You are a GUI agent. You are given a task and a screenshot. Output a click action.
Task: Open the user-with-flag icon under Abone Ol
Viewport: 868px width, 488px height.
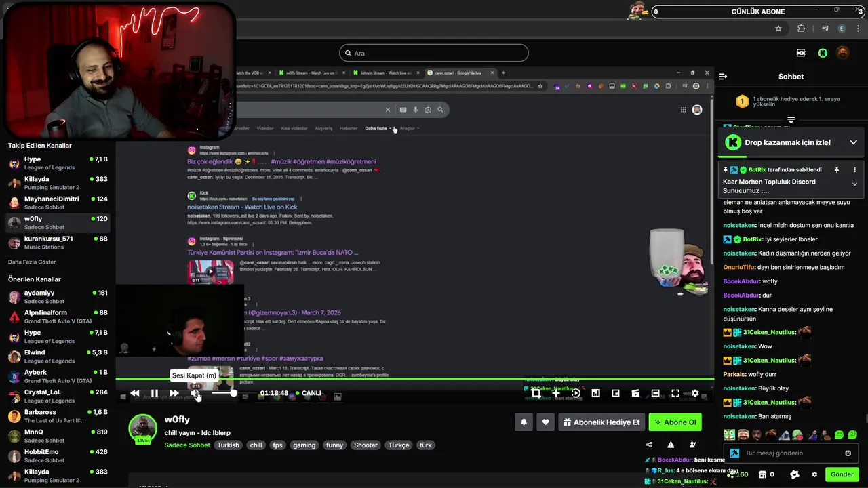[x=692, y=445]
